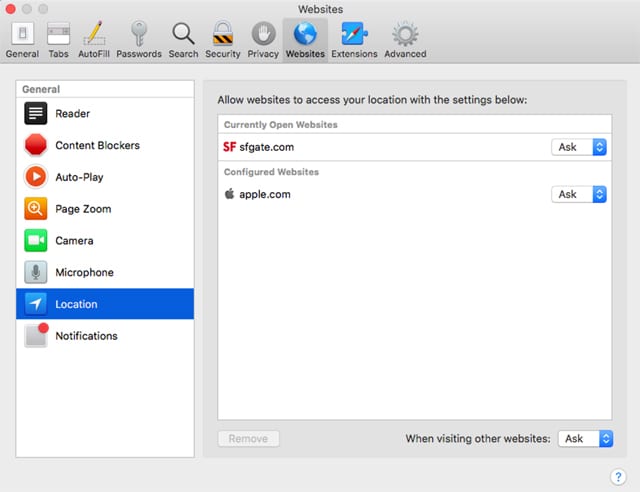Image resolution: width=640 pixels, height=492 pixels.
Task: Select Notifications in the sidebar
Action: click(105, 336)
